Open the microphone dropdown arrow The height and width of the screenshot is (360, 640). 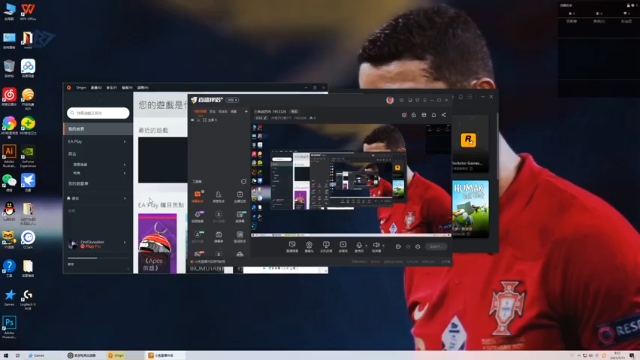point(366,246)
